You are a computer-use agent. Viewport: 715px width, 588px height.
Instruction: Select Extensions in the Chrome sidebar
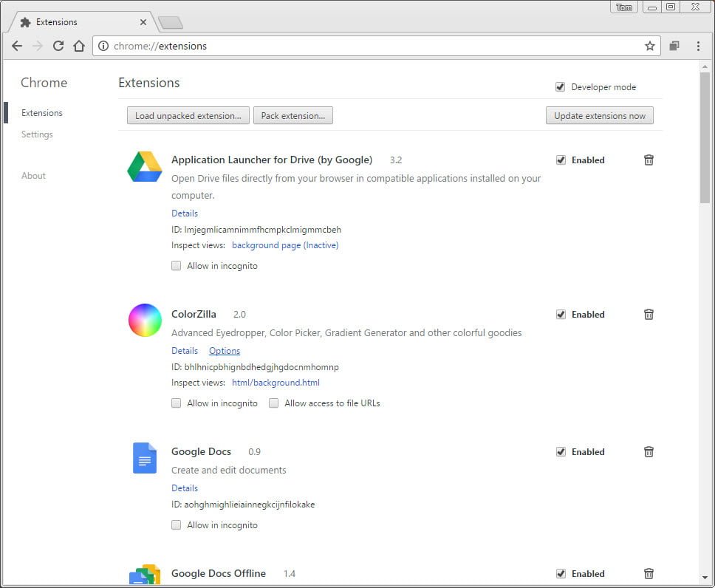point(42,113)
